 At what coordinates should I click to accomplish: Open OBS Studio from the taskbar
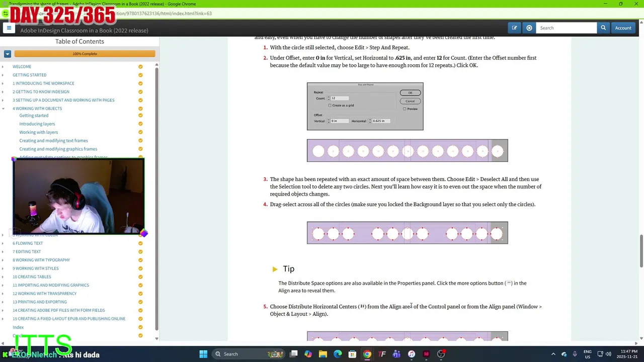pyautogui.click(x=441, y=354)
